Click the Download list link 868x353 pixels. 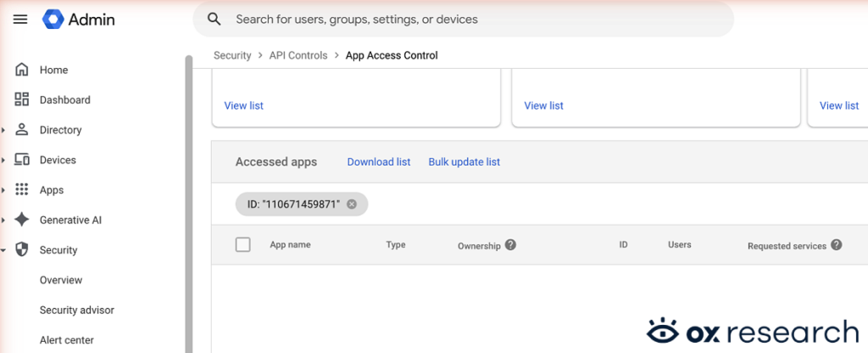click(x=379, y=162)
